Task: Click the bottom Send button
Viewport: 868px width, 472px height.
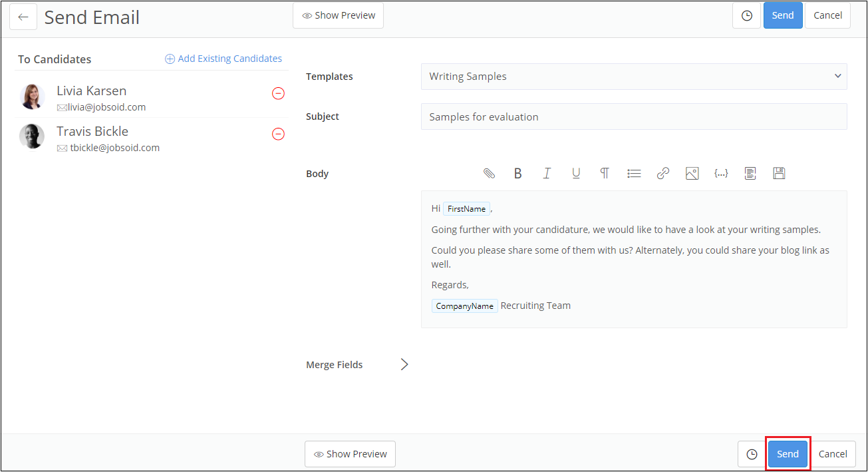Action: click(x=788, y=454)
